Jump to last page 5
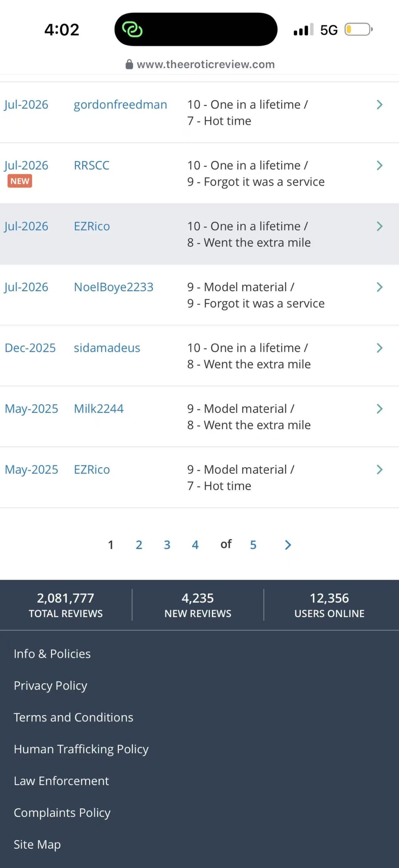The height and width of the screenshot is (868, 399). point(253,545)
